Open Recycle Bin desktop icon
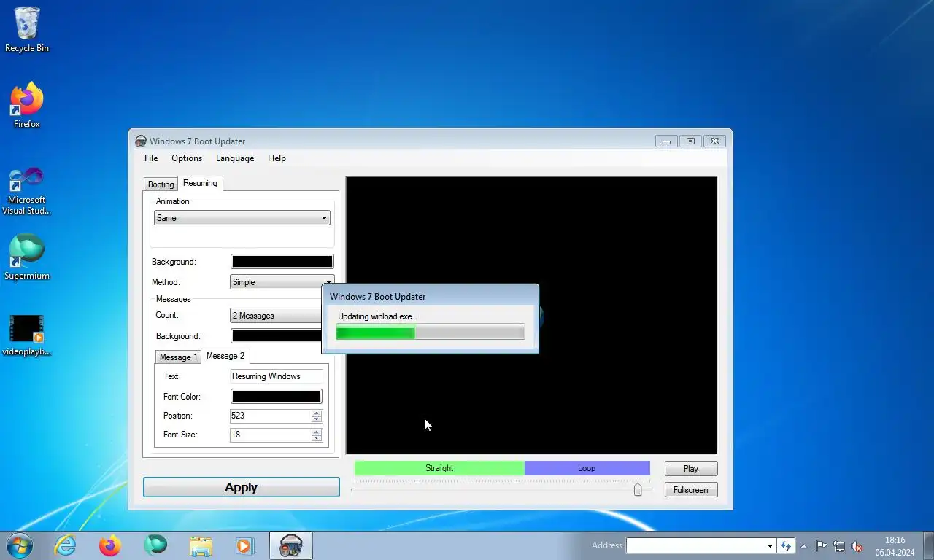Screen dimensions: 934x560 click(27, 30)
